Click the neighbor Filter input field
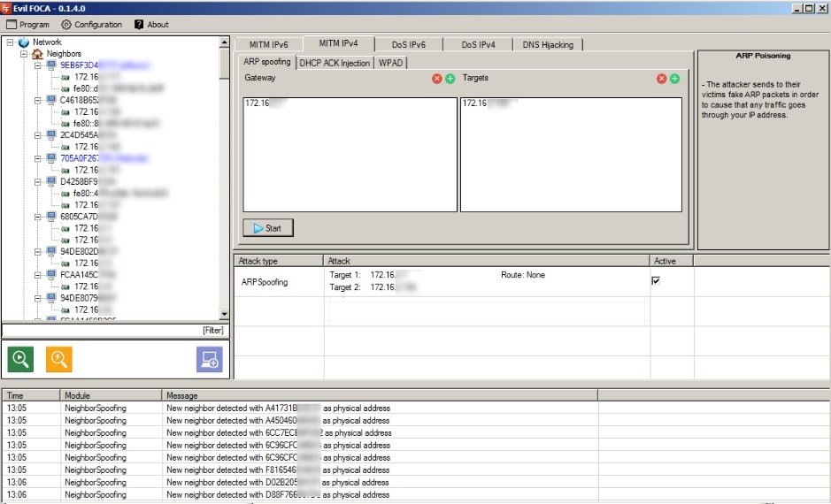Screen dimensions: 831x504 pos(114,331)
